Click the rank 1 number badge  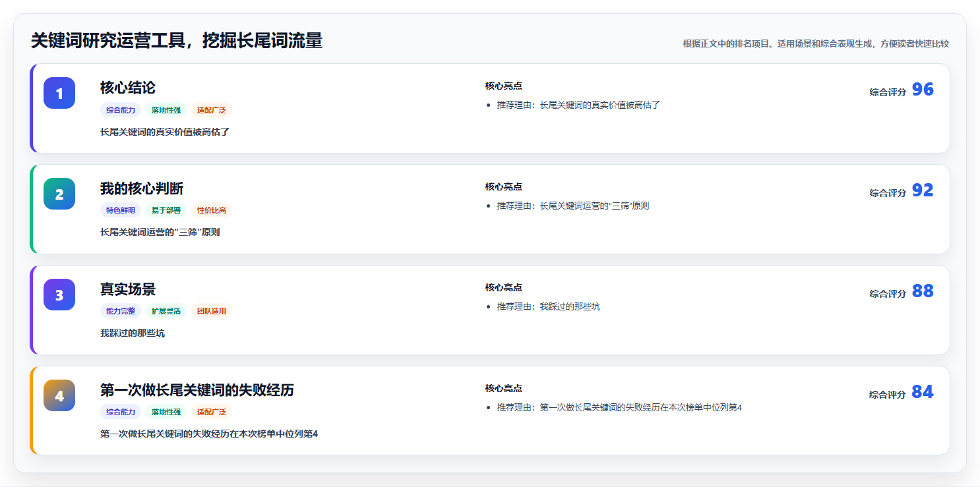coord(59,93)
